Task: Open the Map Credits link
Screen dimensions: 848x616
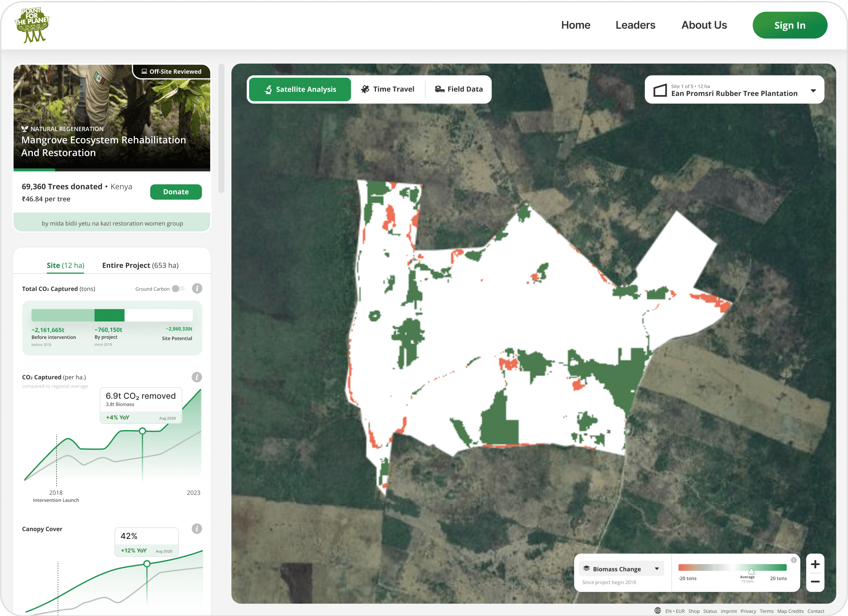Action: point(790,611)
